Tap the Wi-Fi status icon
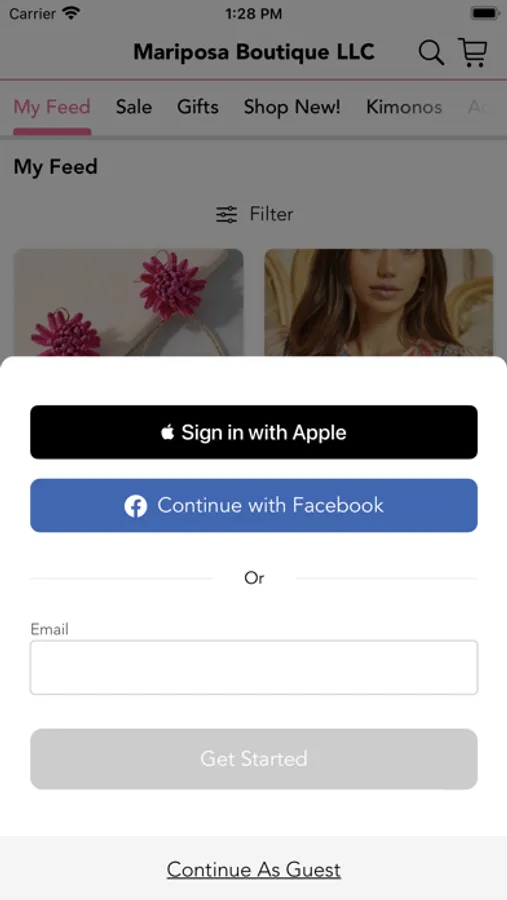 tap(72, 13)
